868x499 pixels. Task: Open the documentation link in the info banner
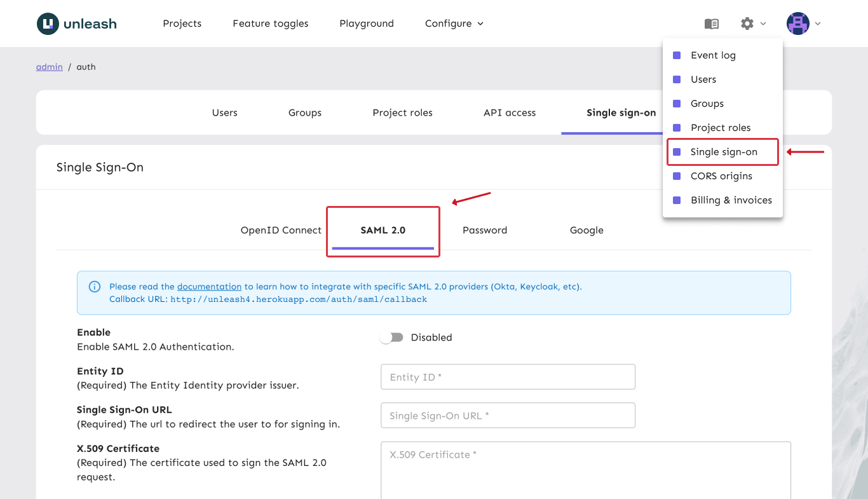[x=209, y=287]
